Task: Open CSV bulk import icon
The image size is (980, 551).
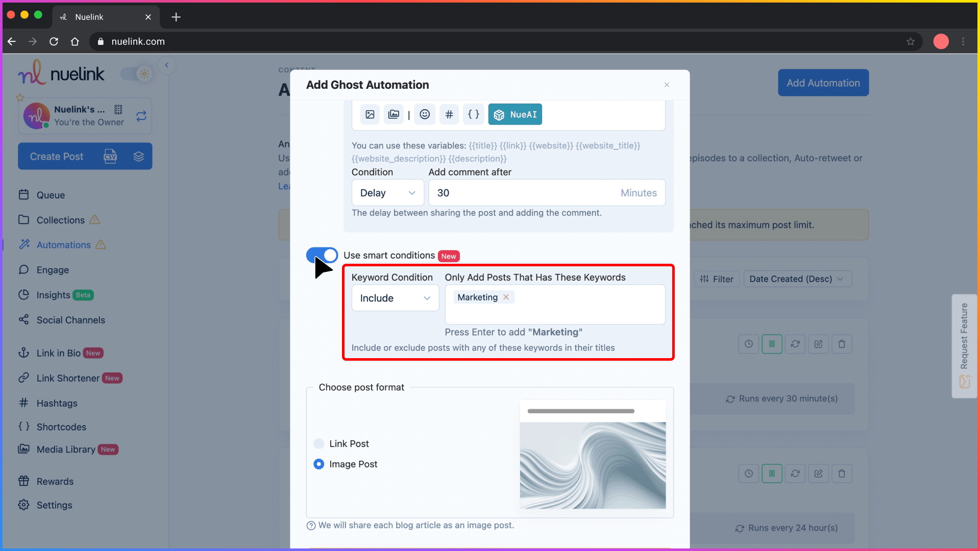Action: tap(110, 157)
